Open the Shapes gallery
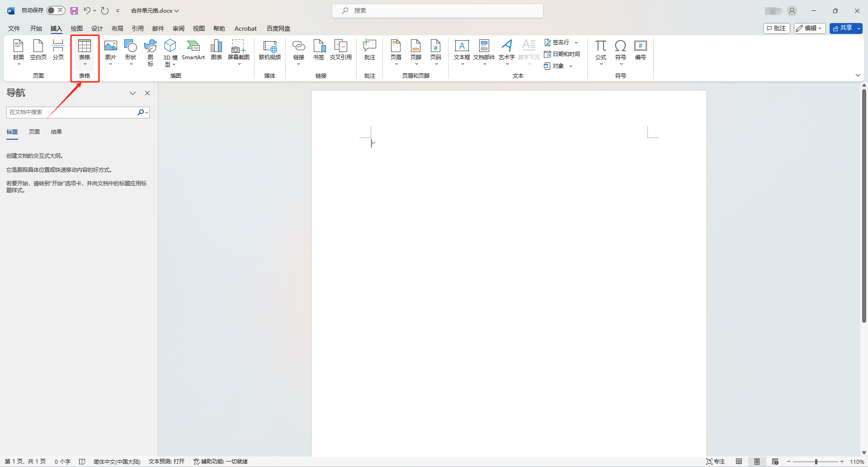Screen dimensions: 868x467 click(131, 52)
